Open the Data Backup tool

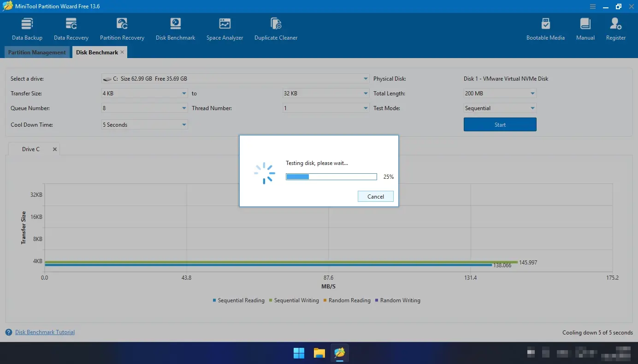pos(27,29)
